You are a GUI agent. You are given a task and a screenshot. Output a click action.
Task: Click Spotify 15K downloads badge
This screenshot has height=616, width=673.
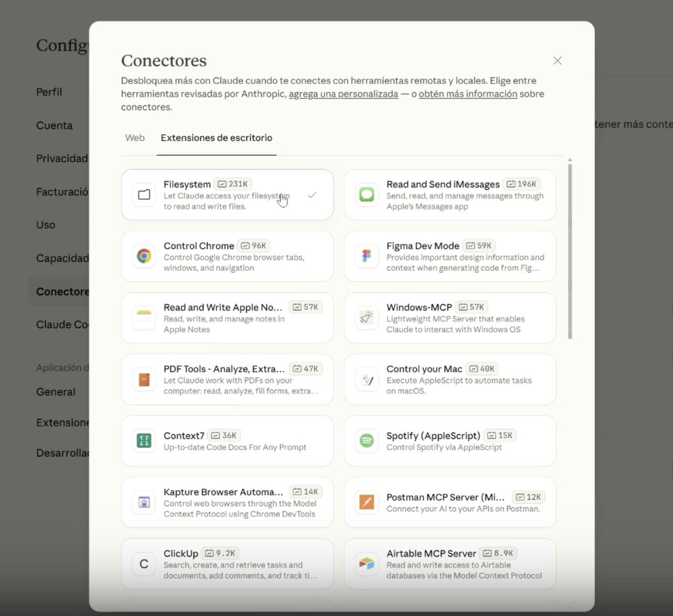tap(500, 435)
